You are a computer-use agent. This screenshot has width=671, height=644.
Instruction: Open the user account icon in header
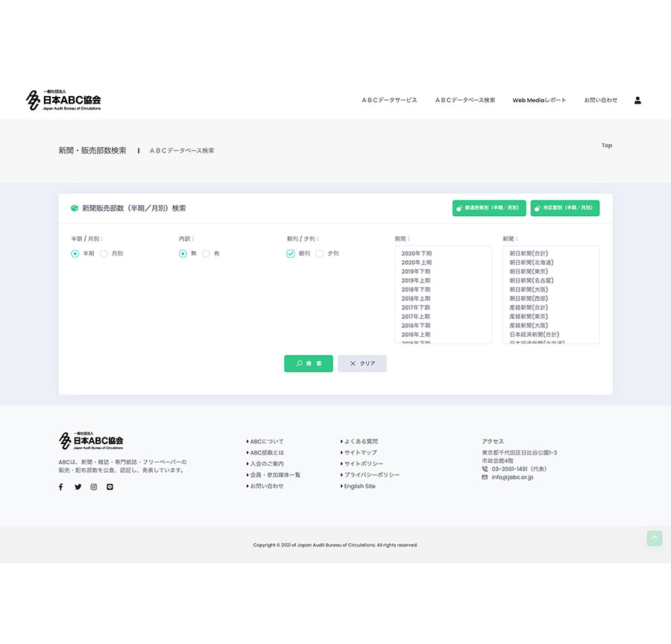coord(637,100)
